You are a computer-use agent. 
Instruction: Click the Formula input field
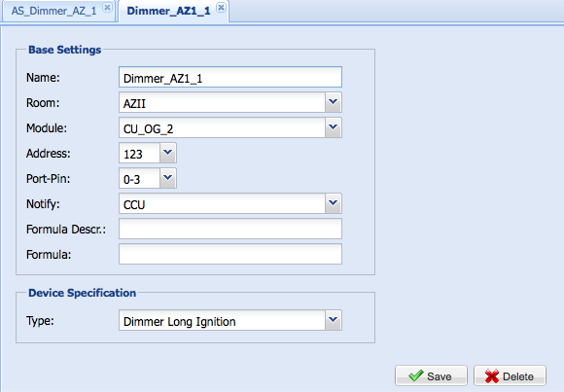230,254
